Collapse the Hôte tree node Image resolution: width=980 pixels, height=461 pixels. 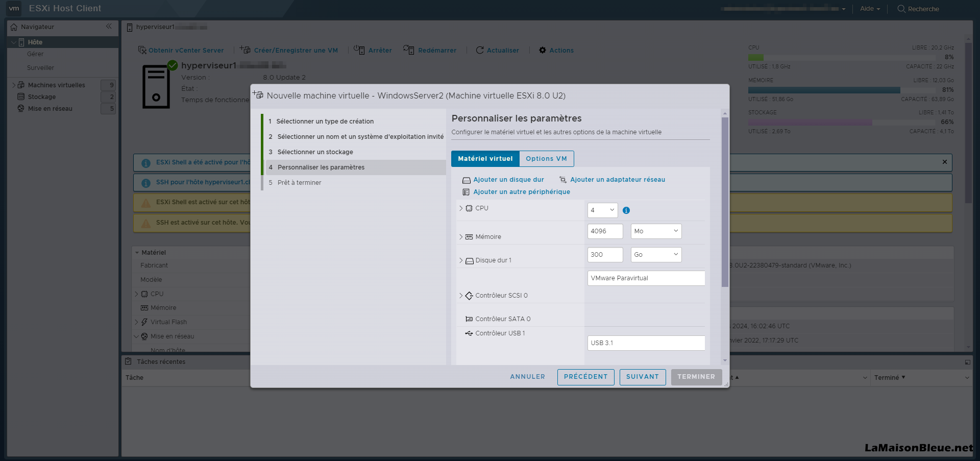[x=13, y=42]
